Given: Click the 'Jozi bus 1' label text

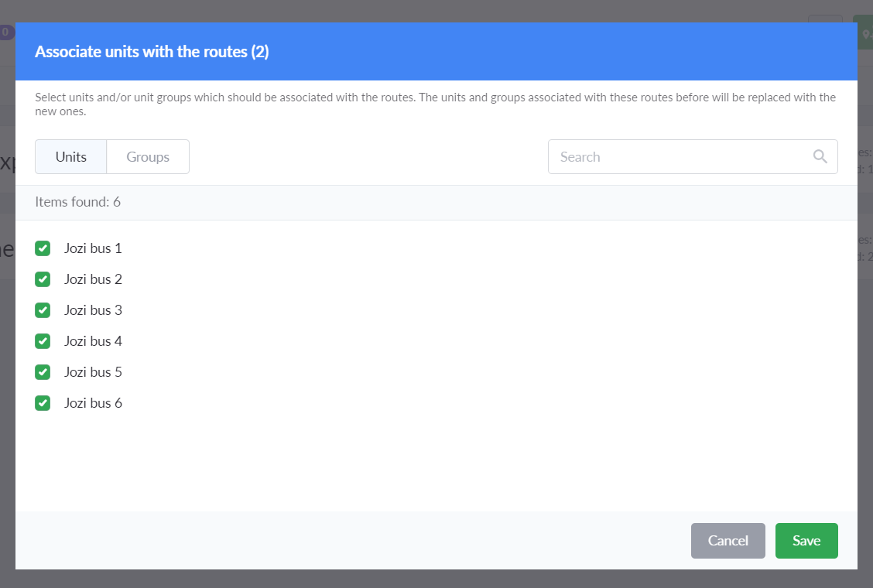Looking at the screenshot, I should pos(93,248).
